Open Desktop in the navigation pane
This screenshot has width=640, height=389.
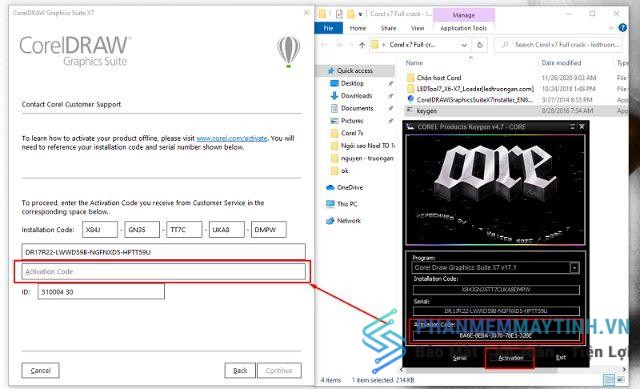point(352,83)
